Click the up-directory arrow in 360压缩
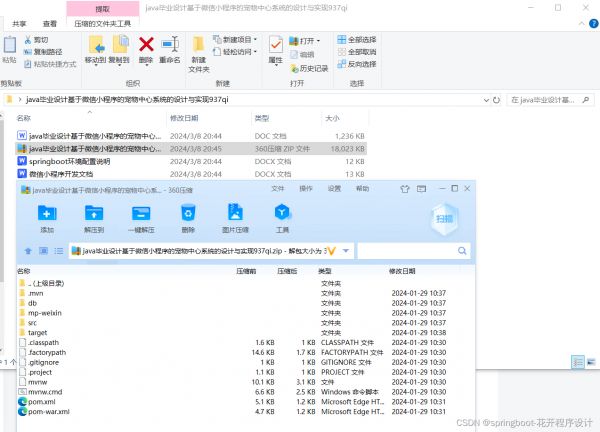Viewport: 600px width, 432px height. click(28, 251)
